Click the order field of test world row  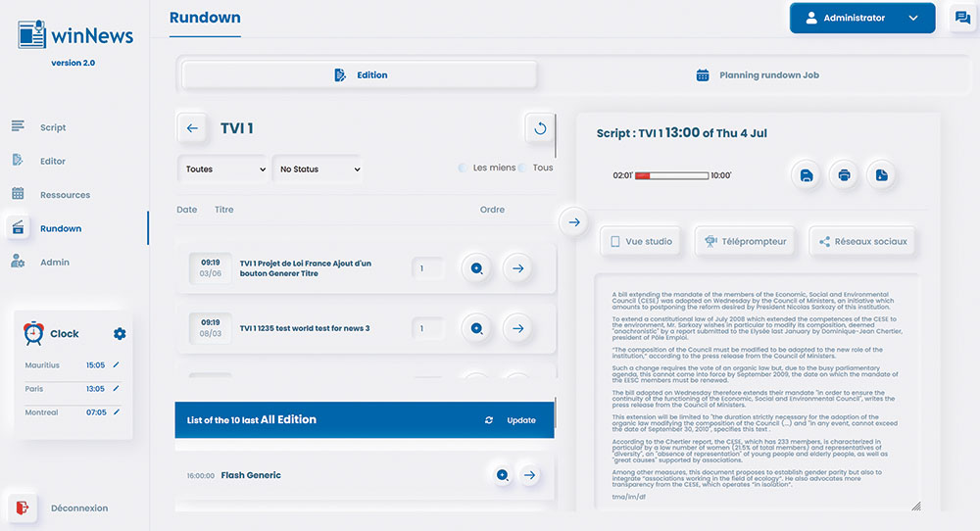[427, 328]
